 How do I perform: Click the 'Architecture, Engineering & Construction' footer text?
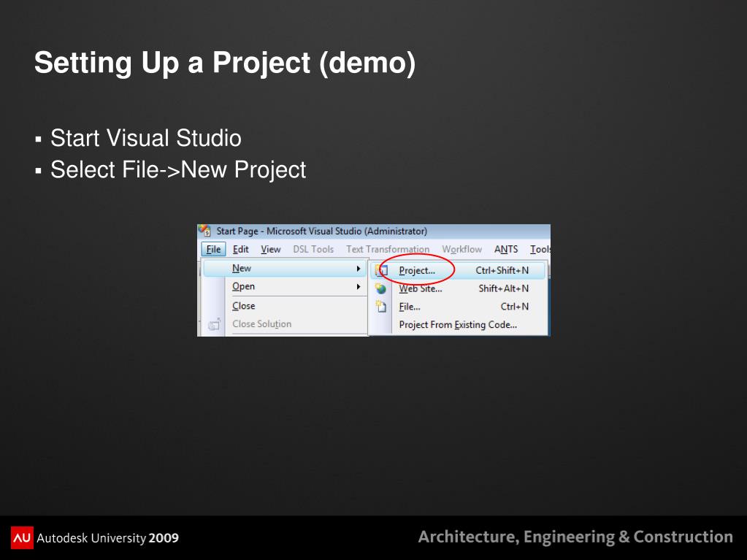pyautogui.click(x=575, y=537)
